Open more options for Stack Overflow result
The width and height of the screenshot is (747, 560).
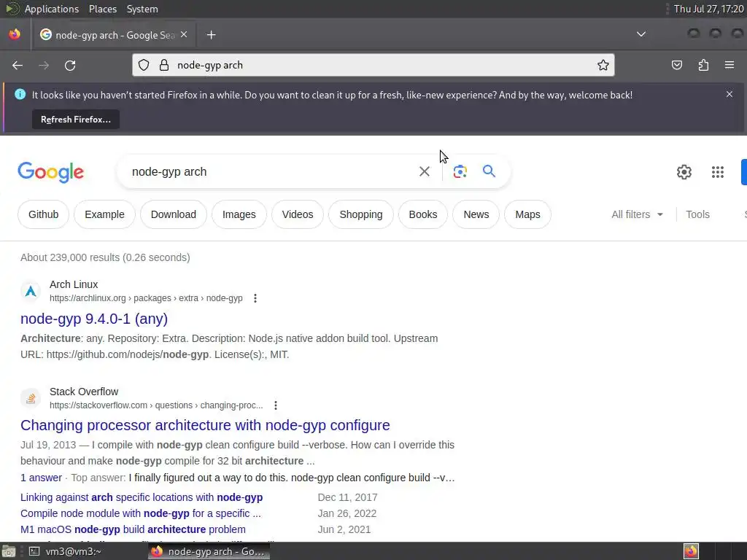coord(275,405)
